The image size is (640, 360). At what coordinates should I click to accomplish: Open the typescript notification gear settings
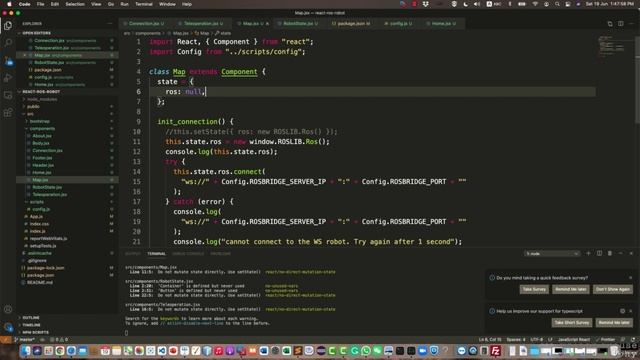click(x=622, y=311)
